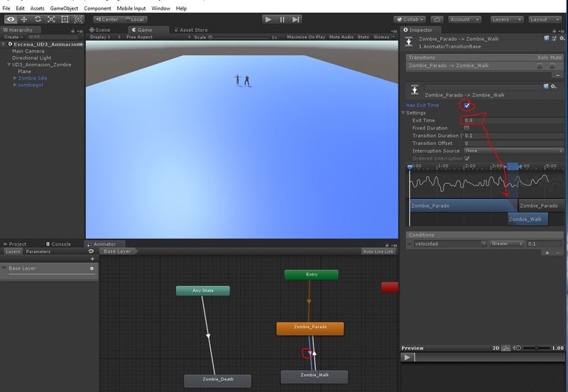Toggle Mute Audio in Game view
568x392 pixels.
tap(341, 37)
